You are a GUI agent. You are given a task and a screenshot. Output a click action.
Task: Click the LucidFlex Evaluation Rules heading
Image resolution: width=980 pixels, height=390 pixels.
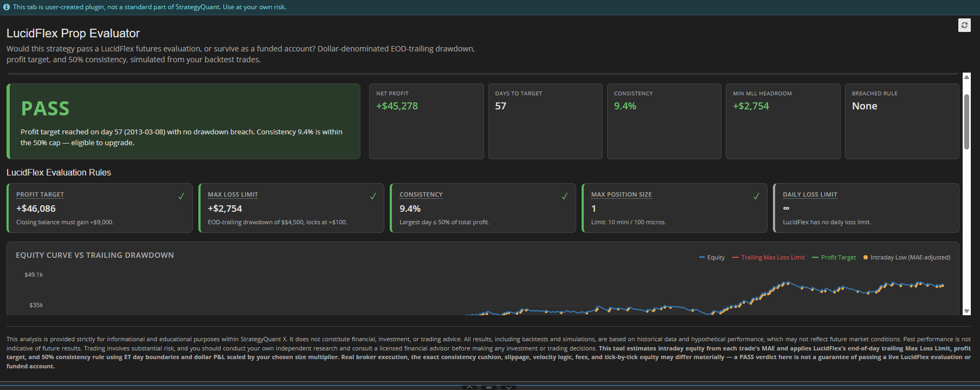59,172
